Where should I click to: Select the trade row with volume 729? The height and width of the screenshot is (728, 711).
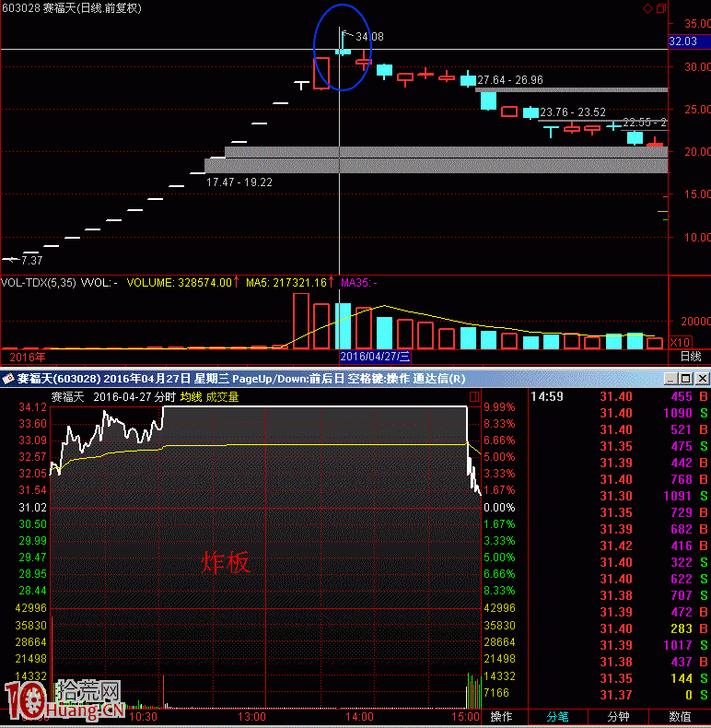[x=620, y=512]
